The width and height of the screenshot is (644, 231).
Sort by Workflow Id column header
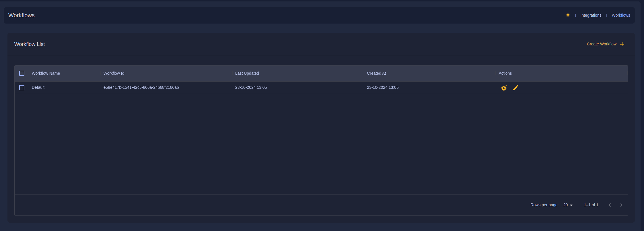pyautogui.click(x=114, y=74)
